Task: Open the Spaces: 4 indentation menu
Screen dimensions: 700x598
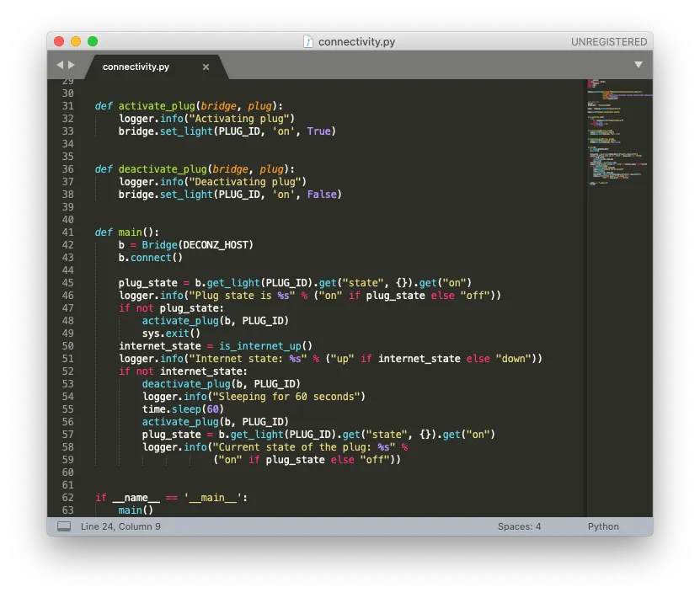Action: pyautogui.click(x=519, y=526)
